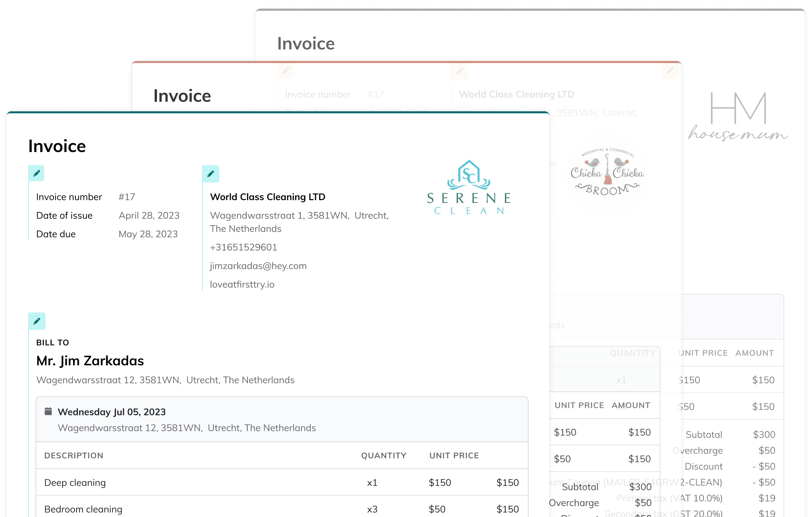Click the Wednesday Jul 05, 2023 date header
The image size is (812, 517).
tap(112, 412)
